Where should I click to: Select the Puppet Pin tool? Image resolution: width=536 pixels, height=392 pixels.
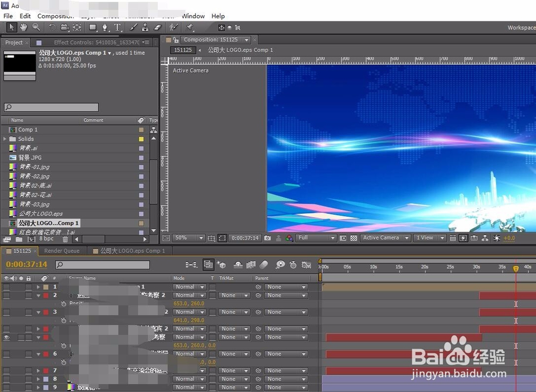(x=190, y=27)
